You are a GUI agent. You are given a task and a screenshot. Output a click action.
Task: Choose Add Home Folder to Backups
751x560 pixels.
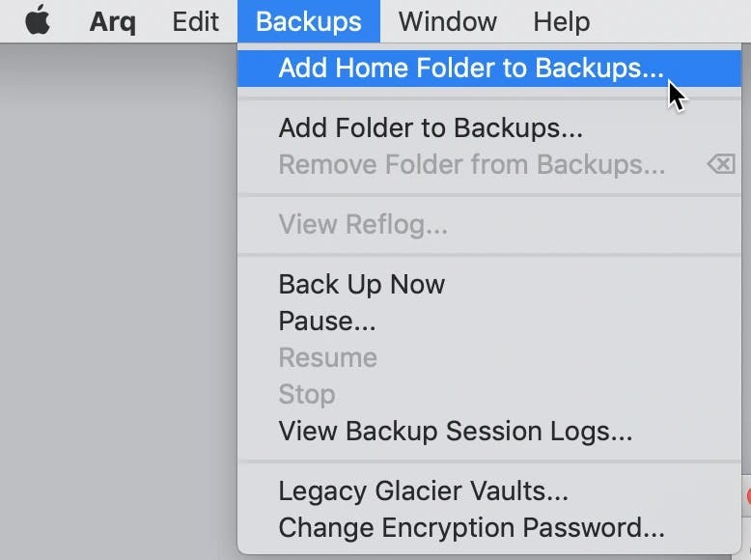click(x=489, y=68)
